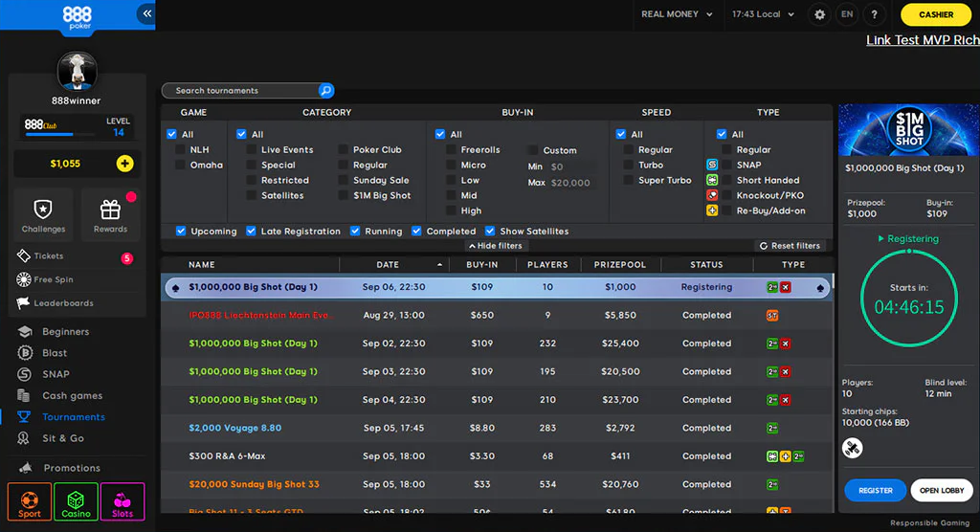Uncheck the Late Registration checkbox
The height and width of the screenshot is (532, 980).
pos(251,232)
